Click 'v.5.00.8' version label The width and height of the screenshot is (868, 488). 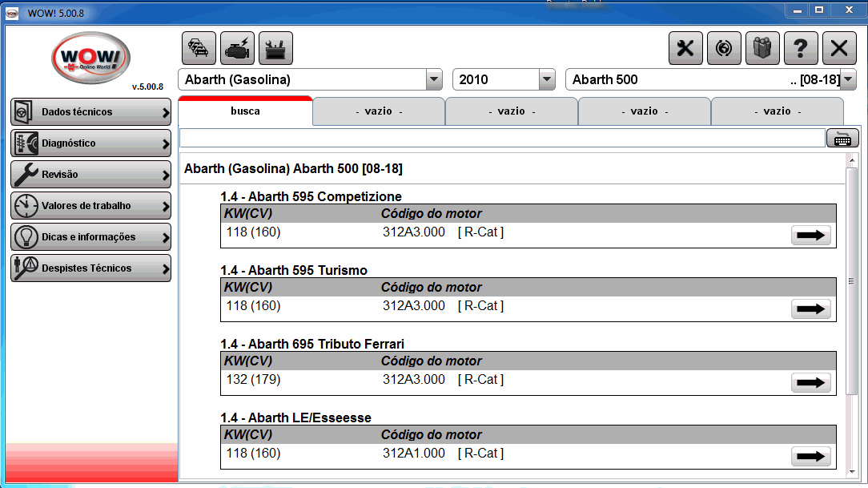click(147, 87)
